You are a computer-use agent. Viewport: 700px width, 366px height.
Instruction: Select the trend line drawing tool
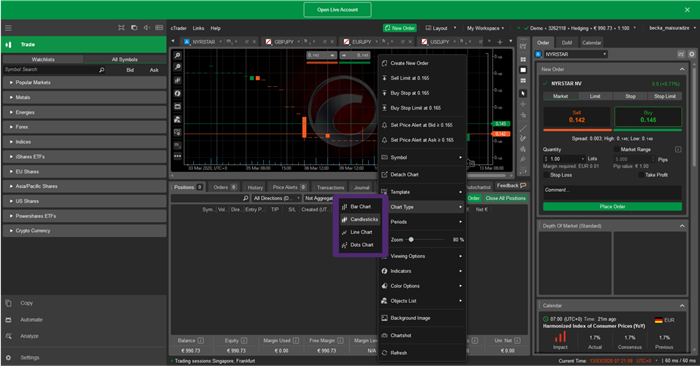click(x=523, y=128)
